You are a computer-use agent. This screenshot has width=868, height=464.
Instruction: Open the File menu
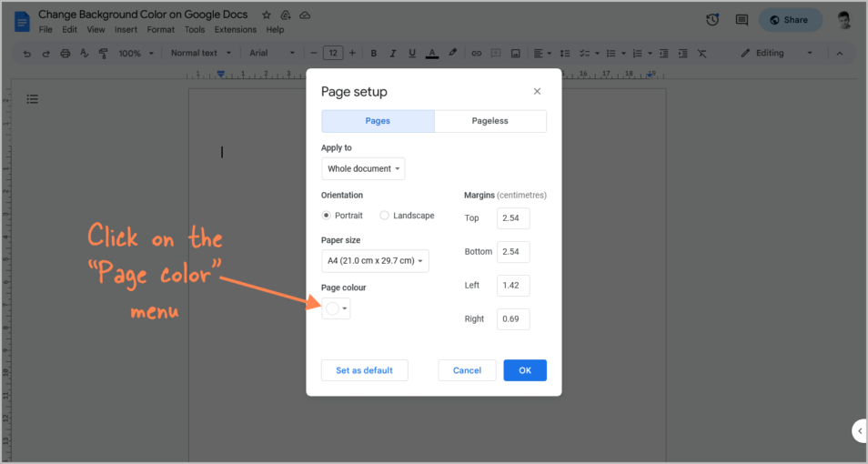pyautogui.click(x=45, y=29)
